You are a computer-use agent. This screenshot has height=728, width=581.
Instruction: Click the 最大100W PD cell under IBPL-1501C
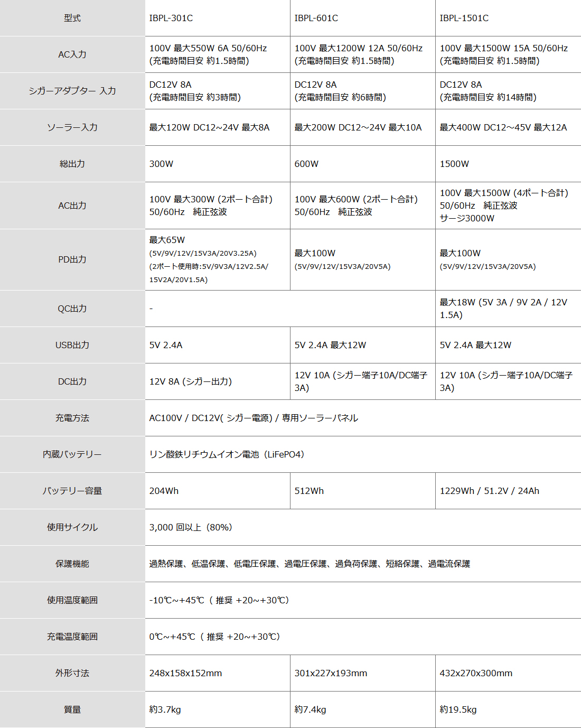[x=508, y=259]
